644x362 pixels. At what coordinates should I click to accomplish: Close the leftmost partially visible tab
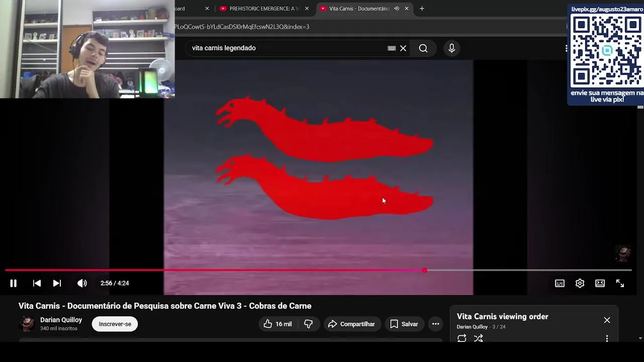(x=207, y=9)
